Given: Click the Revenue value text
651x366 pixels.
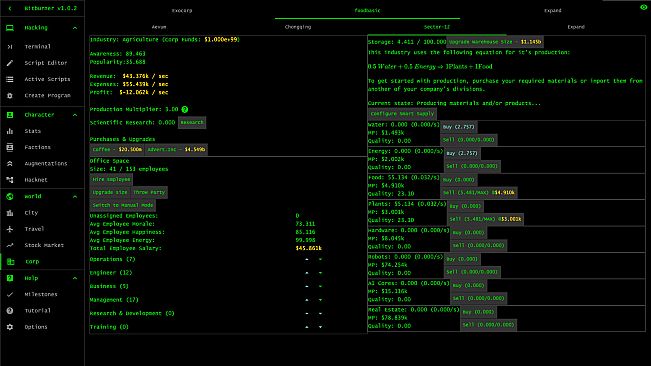Looking at the screenshot, I should point(145,76).
